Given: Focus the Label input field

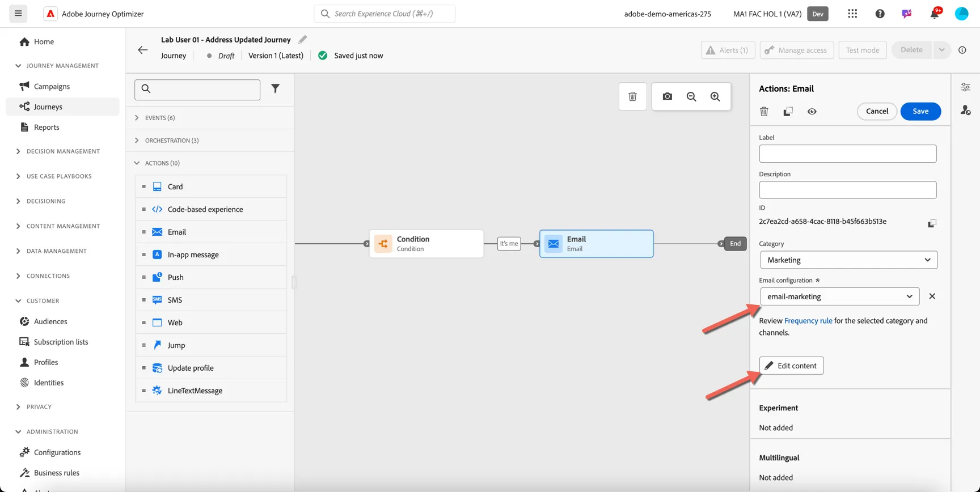Looking at the screenshot, I should coord(848,154).
